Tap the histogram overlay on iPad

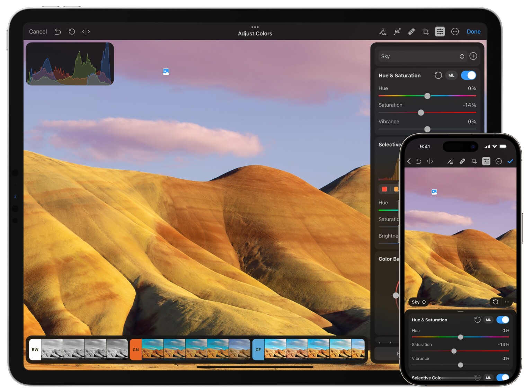[x=70, y=64]
